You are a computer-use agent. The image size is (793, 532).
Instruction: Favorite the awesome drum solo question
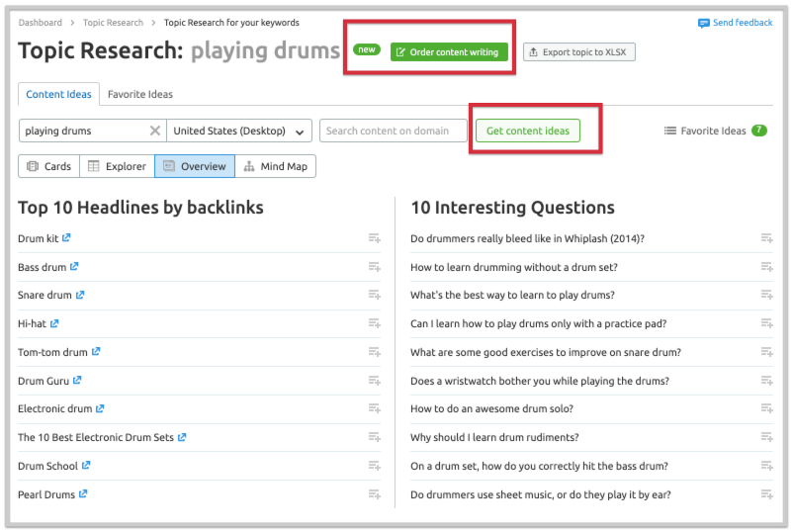[x=766, y=408]
